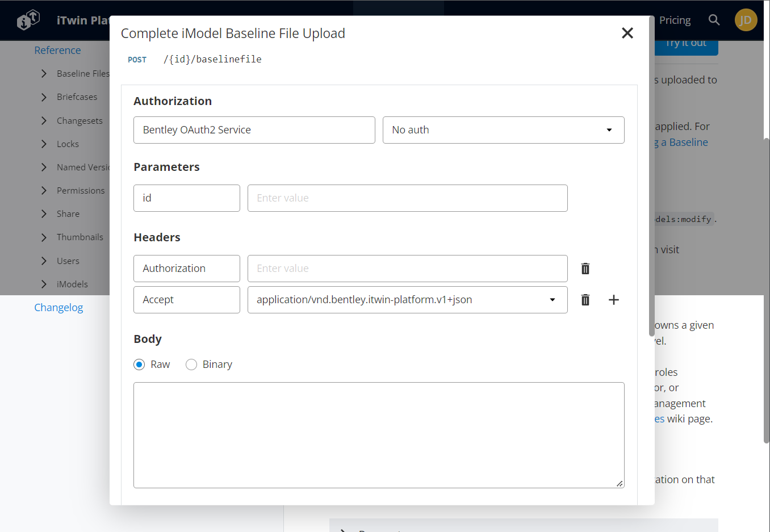Add a new header with the plus icon
This screenshot has height=532, width=770.
[613, 299]
